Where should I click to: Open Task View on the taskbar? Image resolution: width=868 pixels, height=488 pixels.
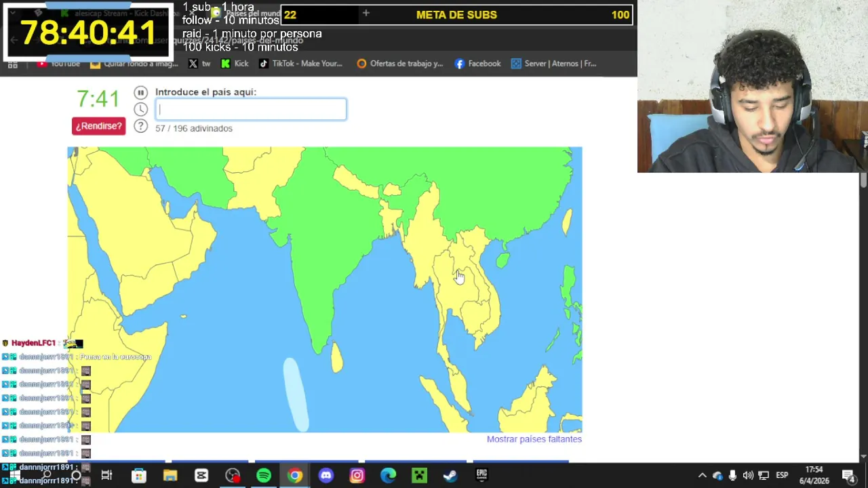click(x=107, y=476)
